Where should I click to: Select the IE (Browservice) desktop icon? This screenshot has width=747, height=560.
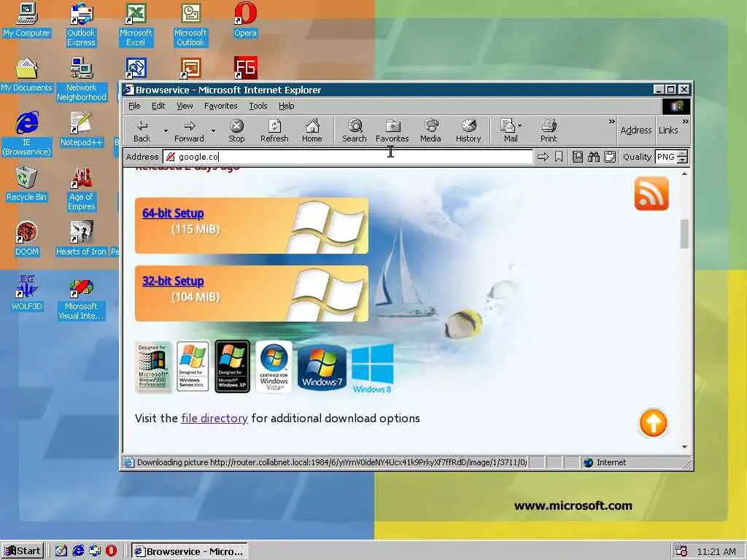27,134
